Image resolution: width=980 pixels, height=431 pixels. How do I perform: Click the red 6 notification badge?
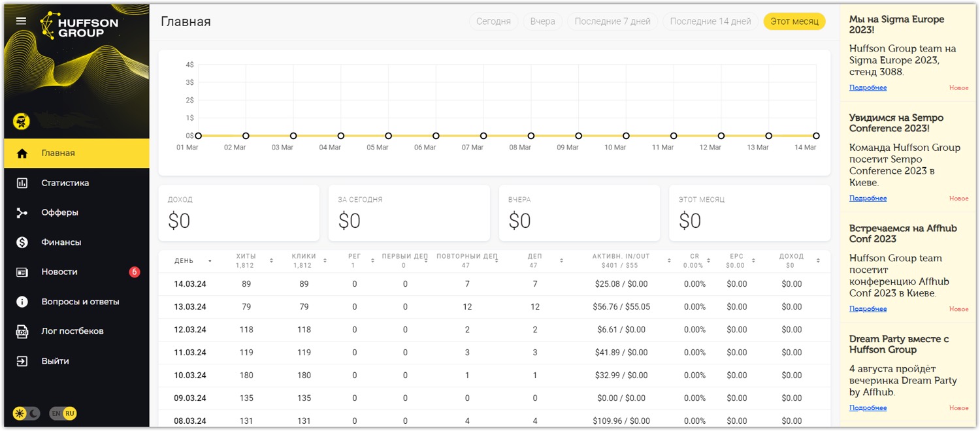click(x=135, y=272)
